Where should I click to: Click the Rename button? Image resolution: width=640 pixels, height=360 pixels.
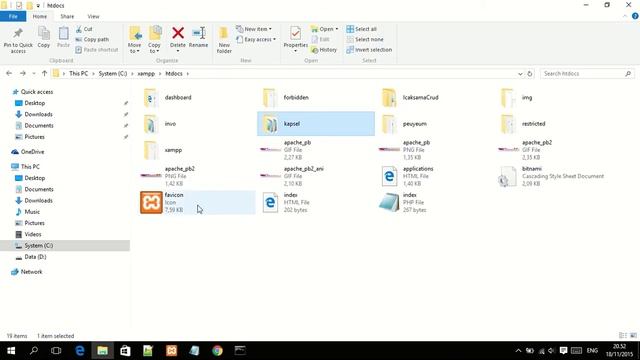(199, 38)
